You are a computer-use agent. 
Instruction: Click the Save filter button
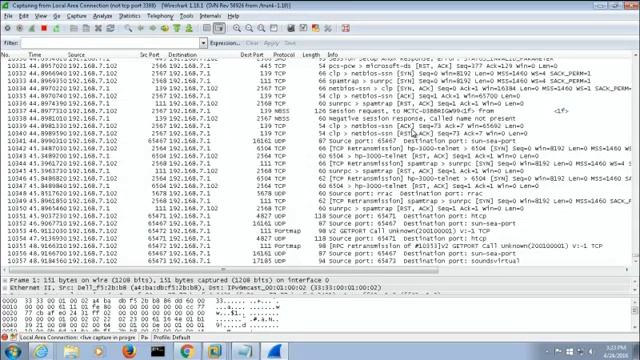tap(290, 43)
